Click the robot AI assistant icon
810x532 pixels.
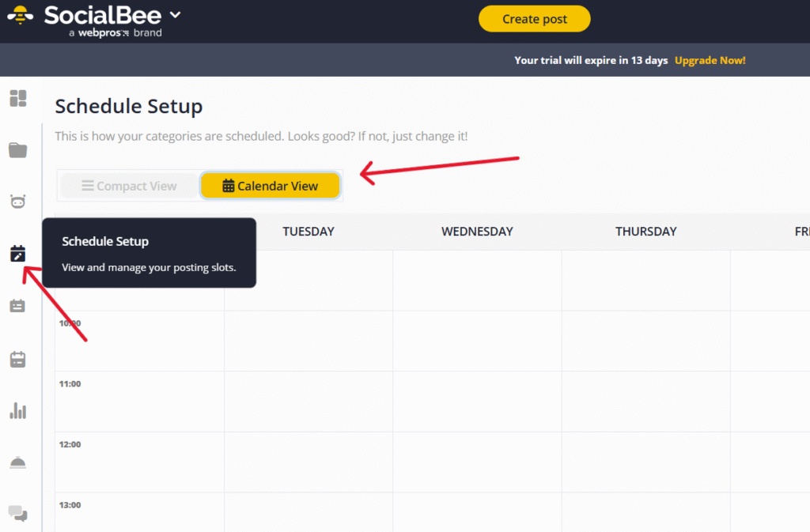pyautogui.click(x=17, y=202)
